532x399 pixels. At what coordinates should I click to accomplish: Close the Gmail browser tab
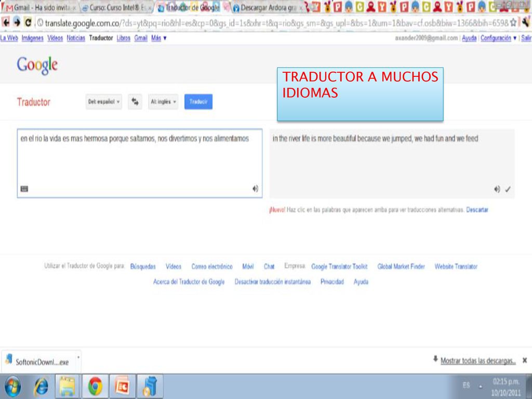pyautogui.click(x=75, y=8)
